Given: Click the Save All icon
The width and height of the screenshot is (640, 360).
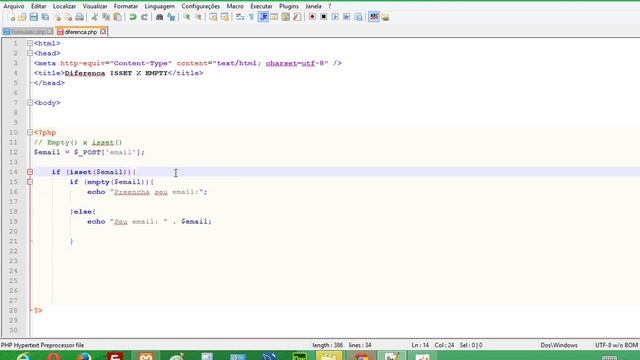Looking at the screenshot, I should click(45, 17).
